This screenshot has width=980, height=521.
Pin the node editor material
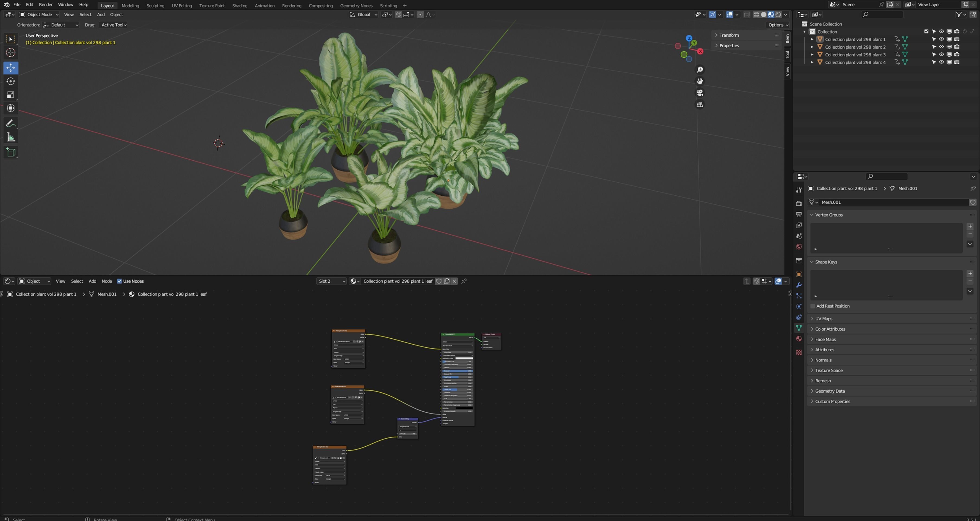tap(464, 281)
